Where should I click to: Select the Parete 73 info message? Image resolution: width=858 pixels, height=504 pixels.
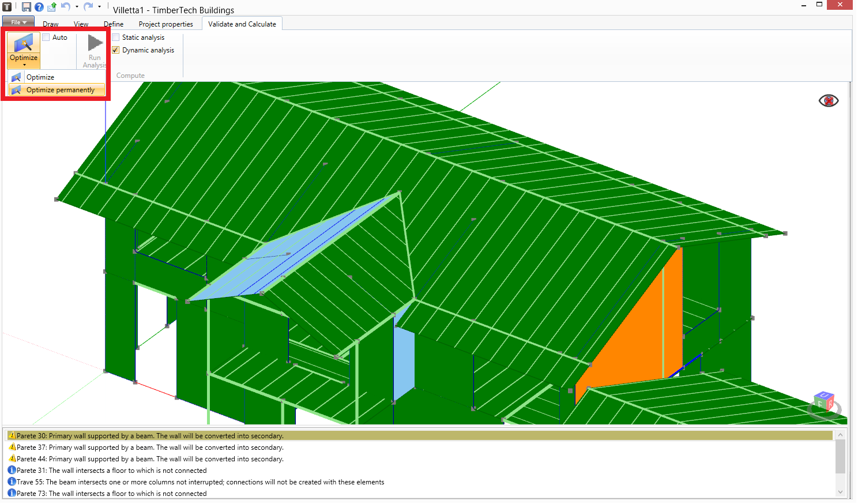[x=419, y=494]
